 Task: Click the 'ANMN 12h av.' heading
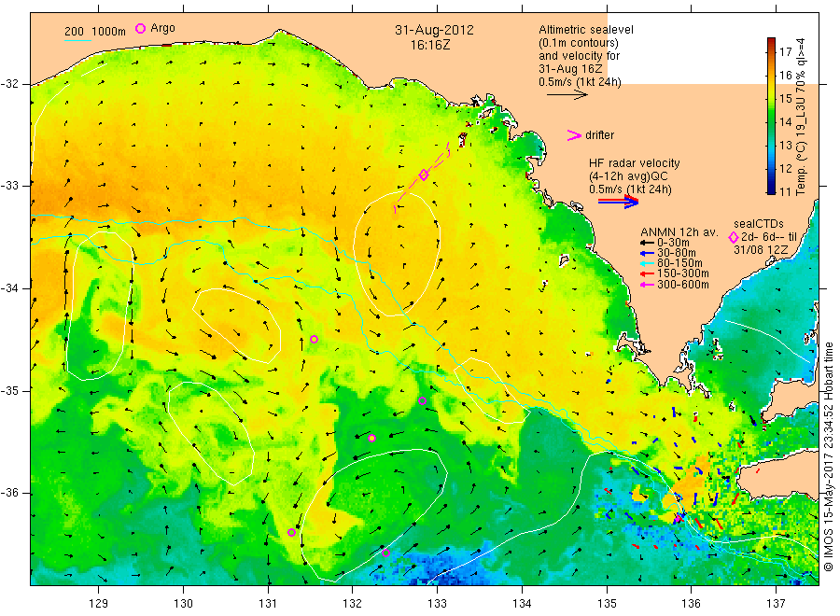click(679, 232)
